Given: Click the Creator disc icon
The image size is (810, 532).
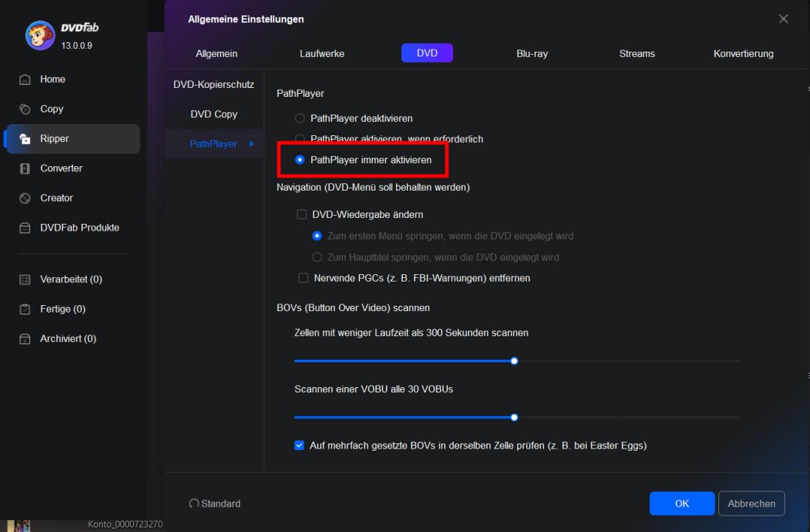Looking at the screenshot, I should 25,198.
